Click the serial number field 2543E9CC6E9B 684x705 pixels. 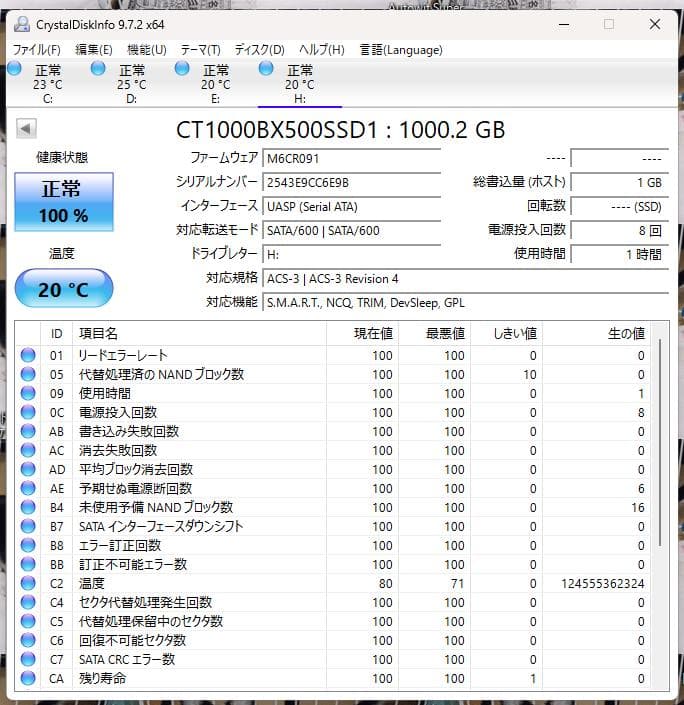point(352,182)
